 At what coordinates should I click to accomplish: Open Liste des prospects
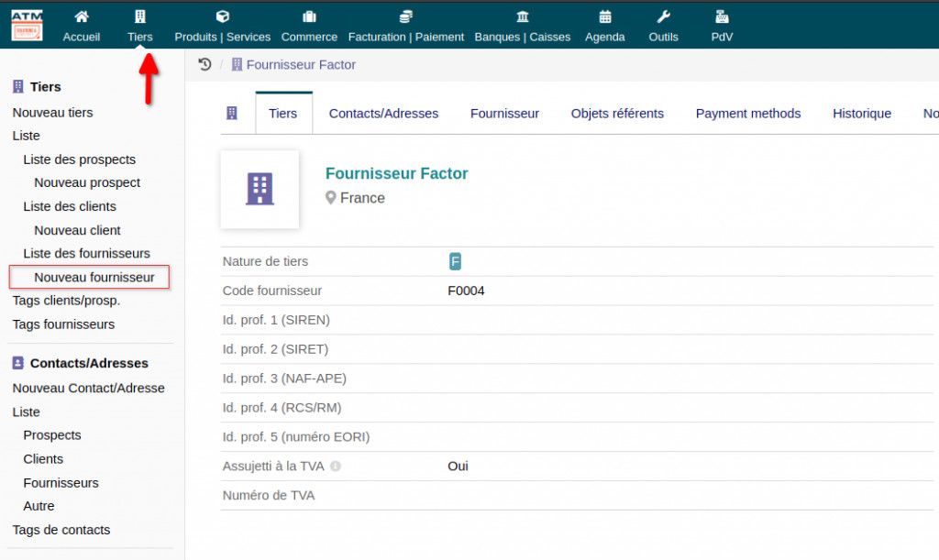(x=79, y=159)
